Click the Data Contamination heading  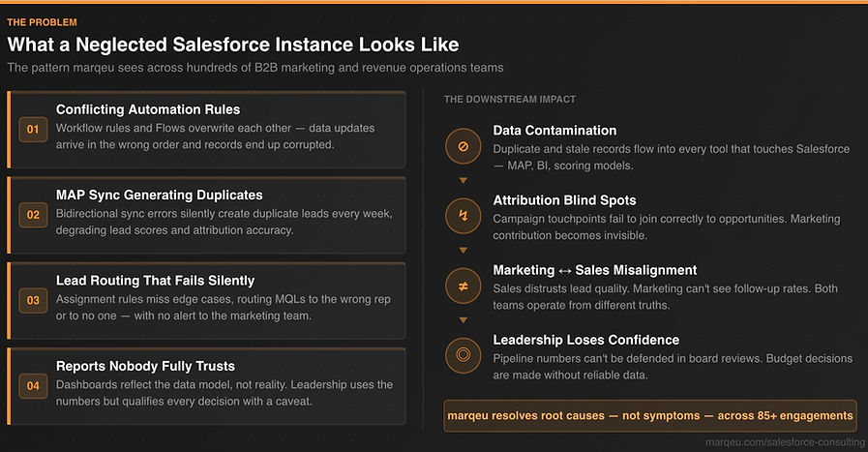pos(554,130)
